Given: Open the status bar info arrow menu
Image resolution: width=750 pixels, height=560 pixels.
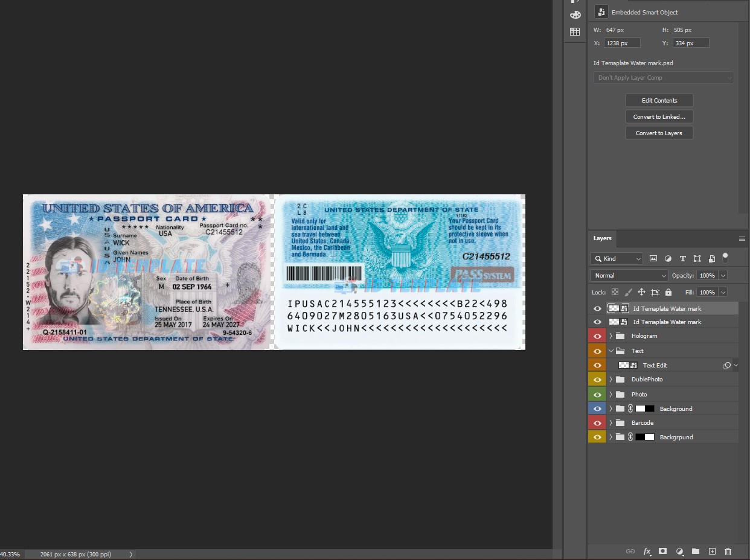Looking at the screenshot, I should [x=131, y=554].
